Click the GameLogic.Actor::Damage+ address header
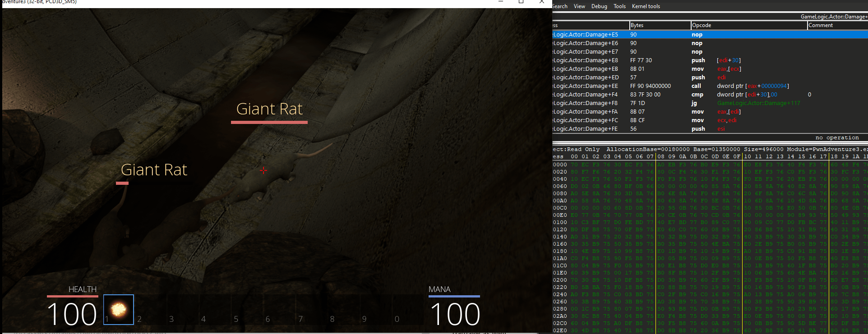The image size is (868, 334). point(834,17)
